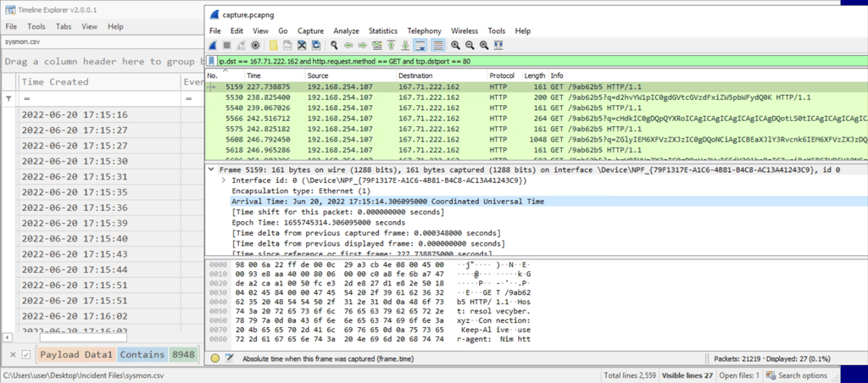This screenshot has width=868, height=383.
Task: Select packet number 5530
Action: (537, 97)
